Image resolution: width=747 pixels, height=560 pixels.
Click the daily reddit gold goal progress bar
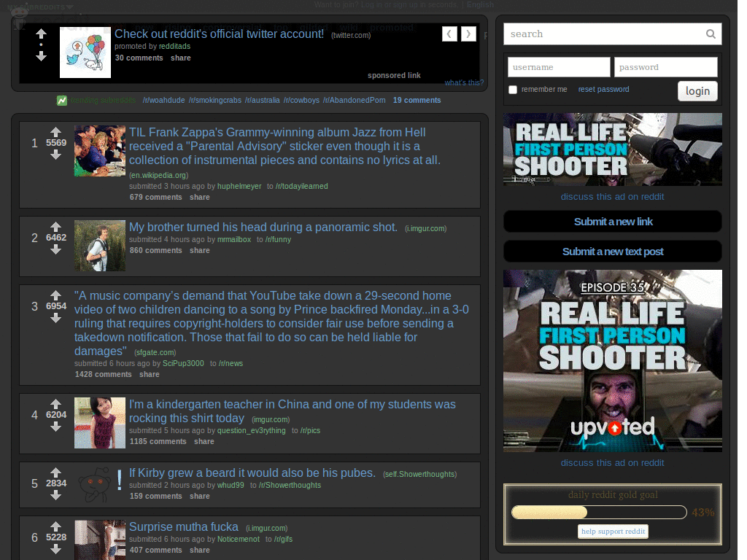(x=599, y=513)
